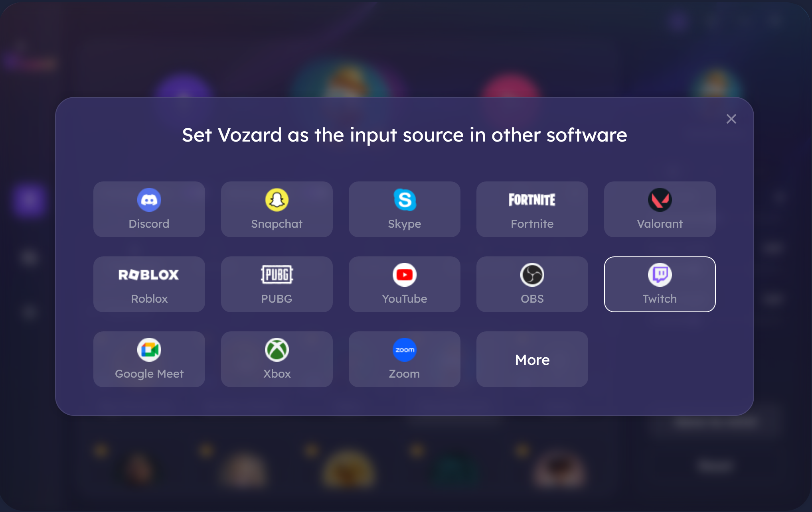Toggle Twitch highlighted selection off
The width and height of the screenshot is (812, 512).
coord(659,284)
